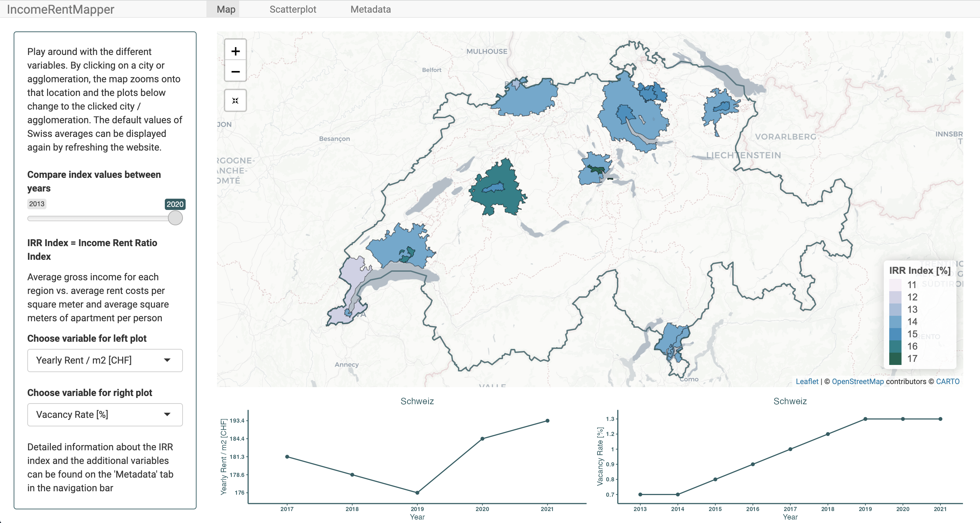Click the Annecy map label
The image size is (980, 523).
[347, 364]
